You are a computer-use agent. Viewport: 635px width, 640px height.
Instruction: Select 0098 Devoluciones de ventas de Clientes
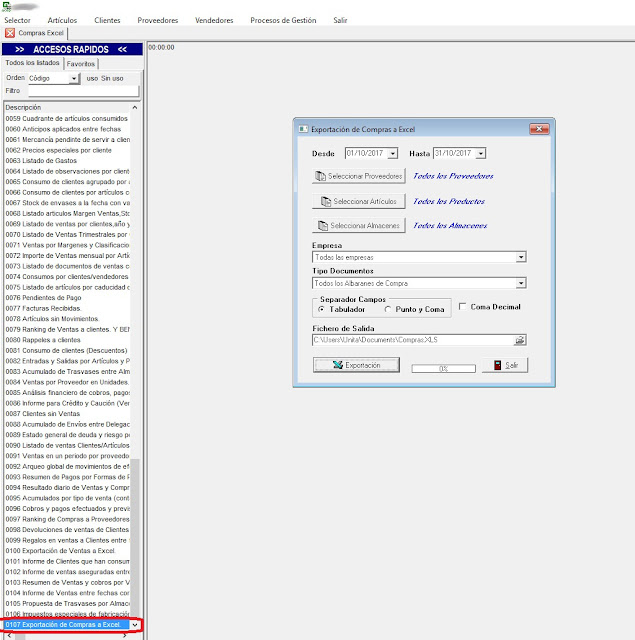[x=67, y=530]
